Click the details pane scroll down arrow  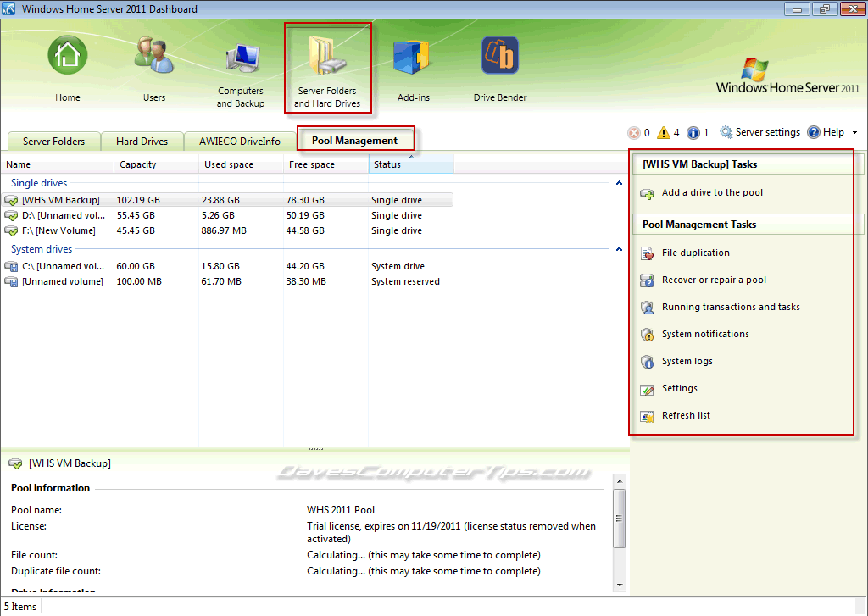pyautogui.click(x=620, y=585)
